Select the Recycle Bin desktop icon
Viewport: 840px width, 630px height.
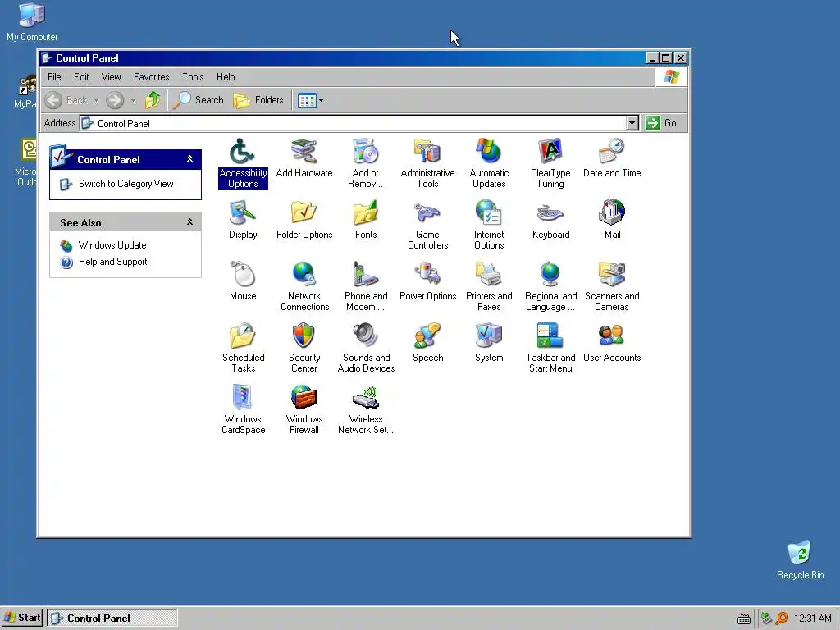tap(800, 560)
